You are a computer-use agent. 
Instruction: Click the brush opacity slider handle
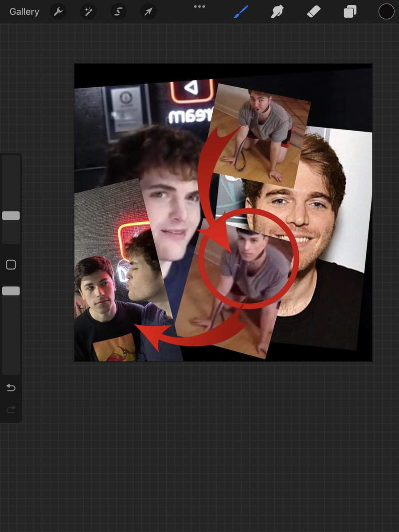coord(11,291)
